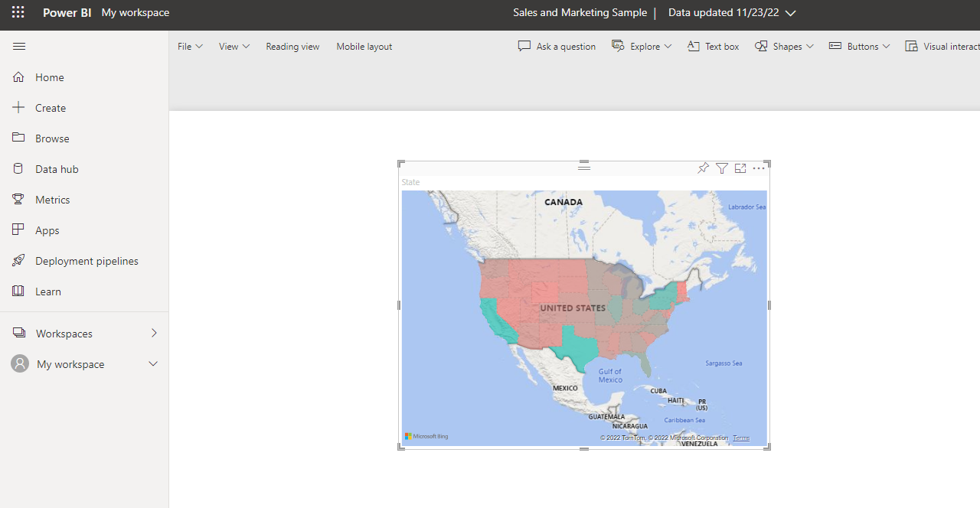Insert a Text box
The width and height of the screenshot is (980, 508).
[713, 47]
